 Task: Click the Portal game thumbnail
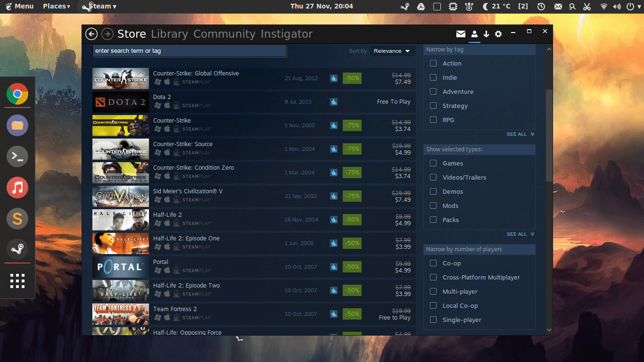click(x=121, y=267)
